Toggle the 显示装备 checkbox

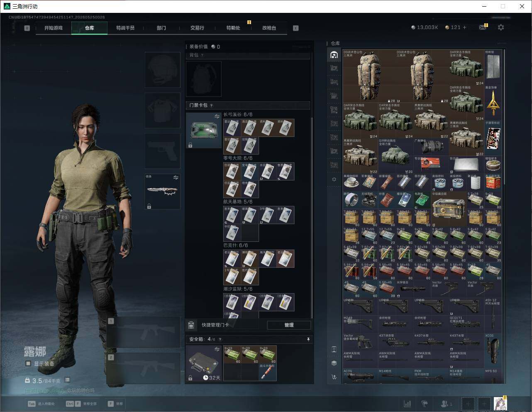(x=28, y=363)
